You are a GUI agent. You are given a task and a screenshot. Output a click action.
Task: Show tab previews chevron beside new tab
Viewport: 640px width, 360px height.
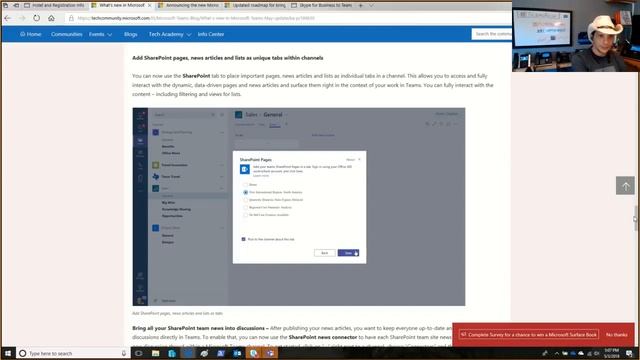pos(371,5)
